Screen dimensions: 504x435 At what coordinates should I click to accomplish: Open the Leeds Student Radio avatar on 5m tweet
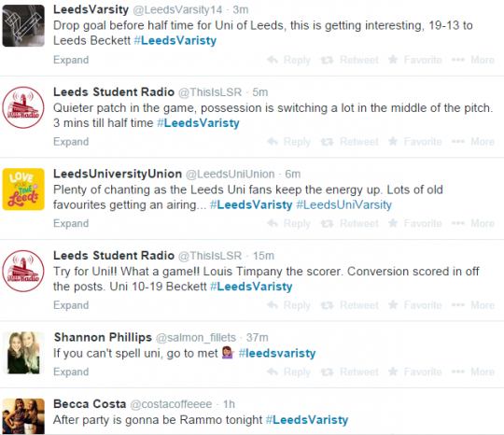(23, 107)
